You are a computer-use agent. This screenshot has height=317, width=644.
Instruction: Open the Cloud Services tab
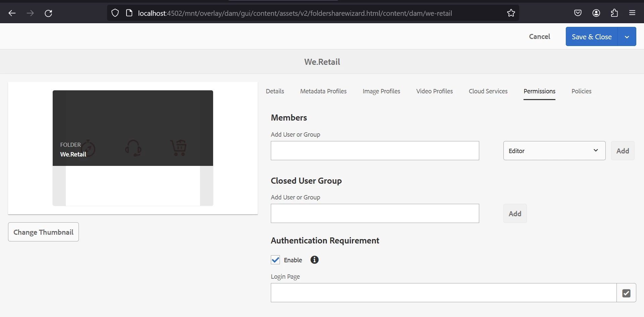[488, 91]
